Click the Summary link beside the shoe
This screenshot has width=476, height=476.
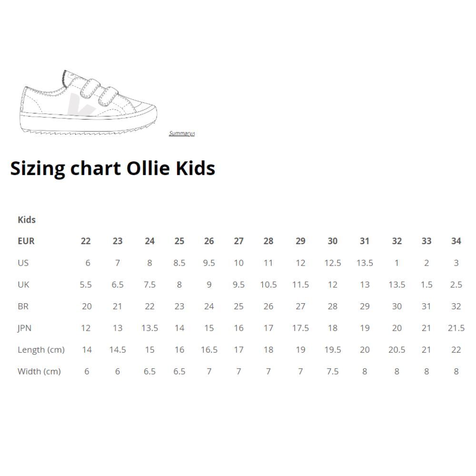[x=181, y=133]
